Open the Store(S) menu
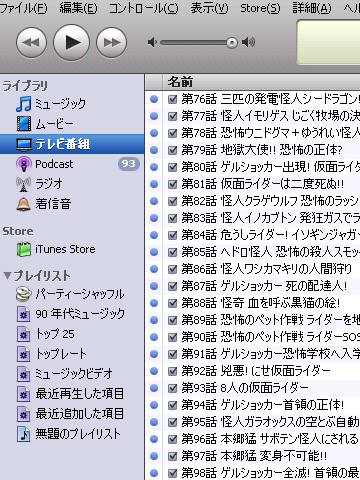360x480 pixels. coord(260,8)
